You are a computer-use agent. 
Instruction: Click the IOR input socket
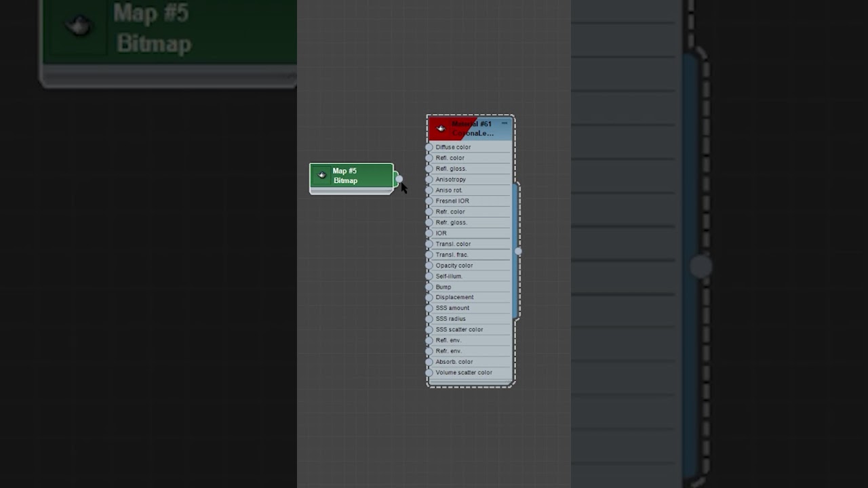(x=429, y=233)
